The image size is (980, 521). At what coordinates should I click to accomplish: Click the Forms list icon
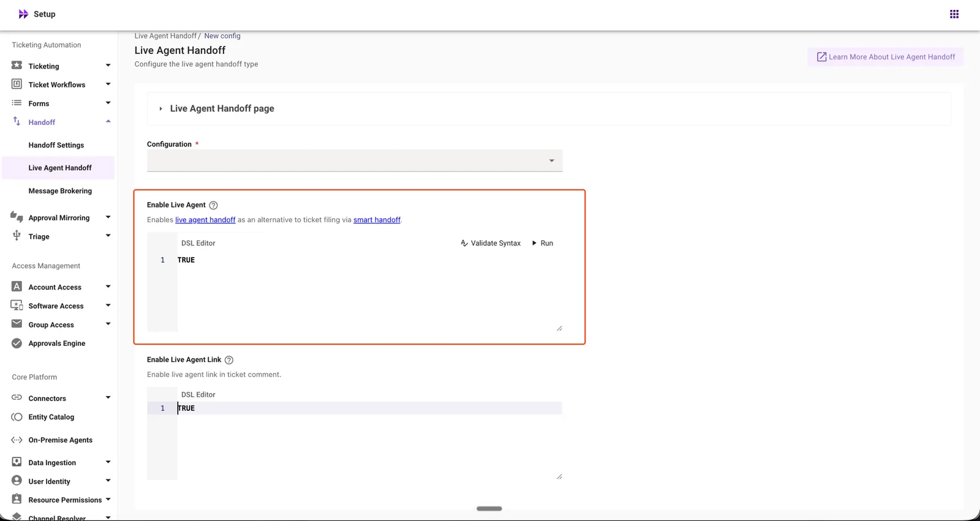point(17,103)
